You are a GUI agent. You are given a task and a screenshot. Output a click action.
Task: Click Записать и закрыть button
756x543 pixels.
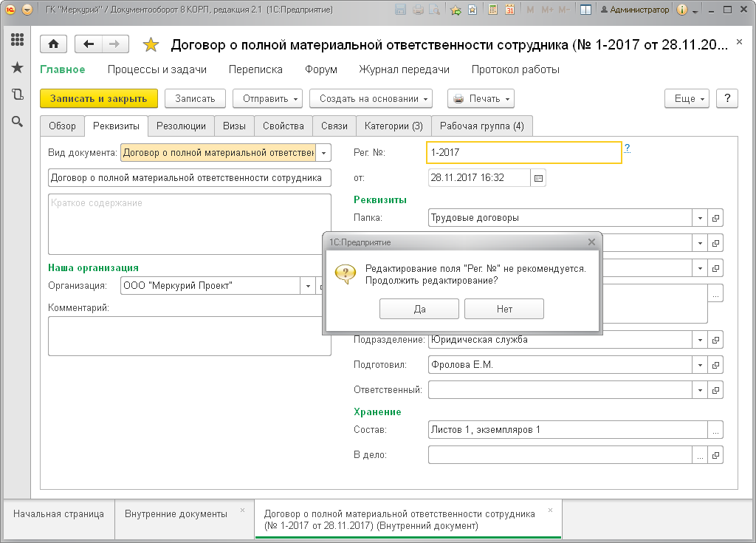point(99,98)
